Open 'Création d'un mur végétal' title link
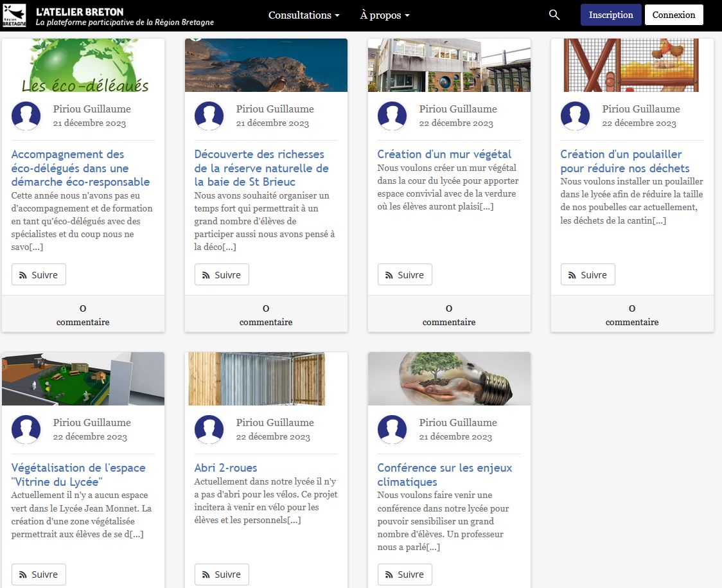This screenshot has width=722, height=588. point(445,154)
